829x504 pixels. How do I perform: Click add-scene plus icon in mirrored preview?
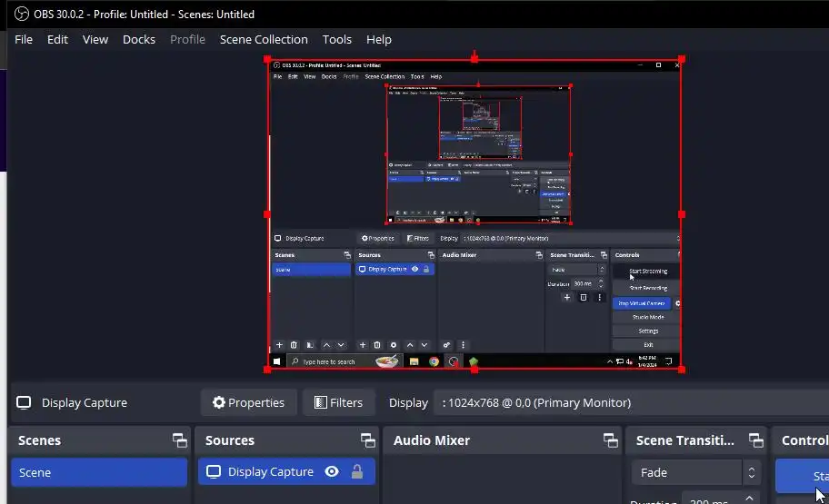pyautogui.click(x=279, y=345)
